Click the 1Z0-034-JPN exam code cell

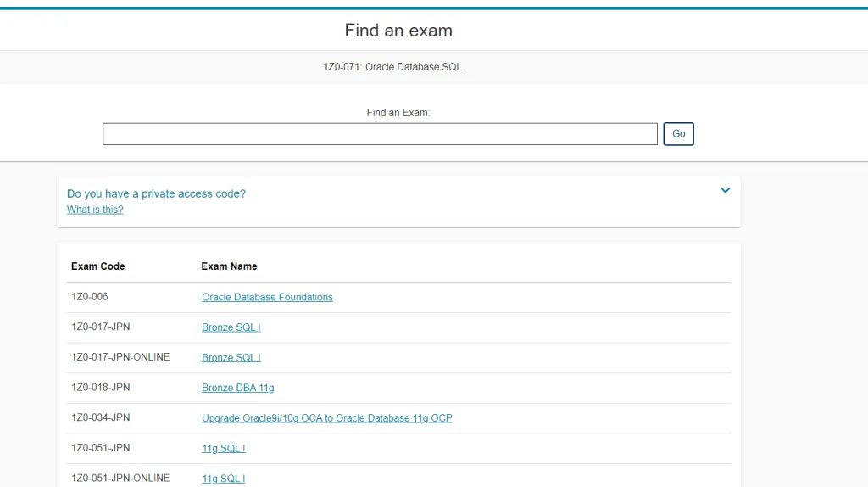click(100, 417)
